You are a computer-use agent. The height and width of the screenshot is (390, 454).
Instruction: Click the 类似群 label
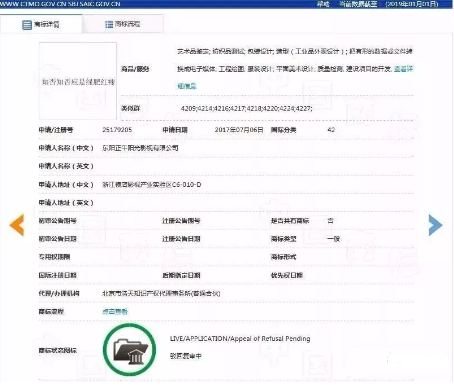[x=130, y=108]
